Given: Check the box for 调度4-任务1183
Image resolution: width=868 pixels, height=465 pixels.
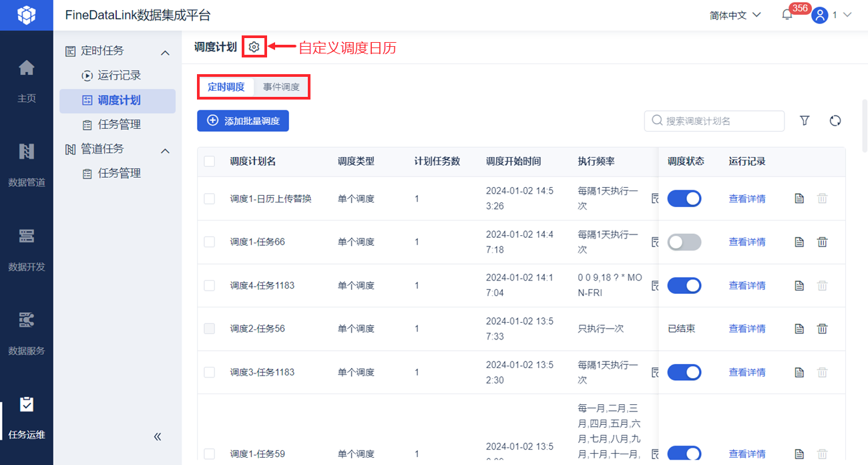Looking at the screenshot, I should pyautogui.click(x=210, y=285).
